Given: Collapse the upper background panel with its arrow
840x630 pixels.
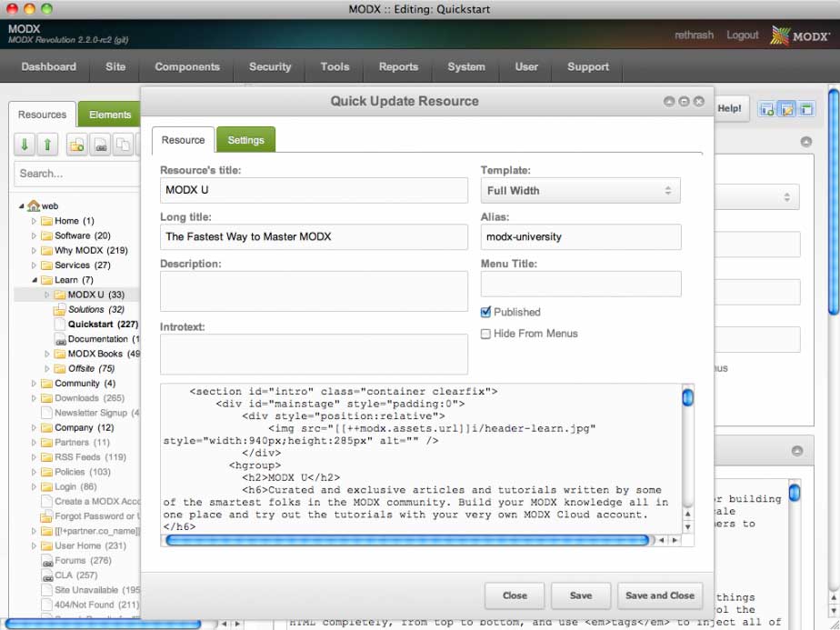Looking at the screenshot, I should pos(805,142).
